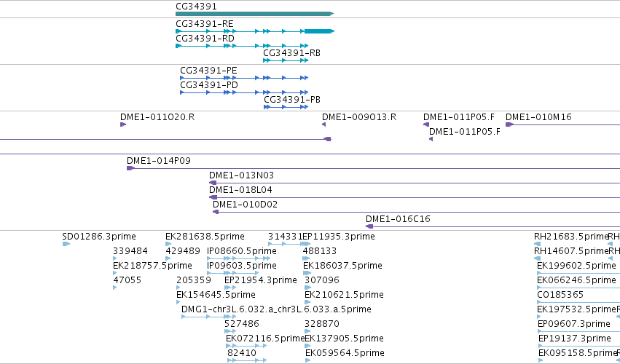Screen dimensions: 620x364
Task: Click the DME1-011O20.R clone label
Action: [x=157, y=117]
